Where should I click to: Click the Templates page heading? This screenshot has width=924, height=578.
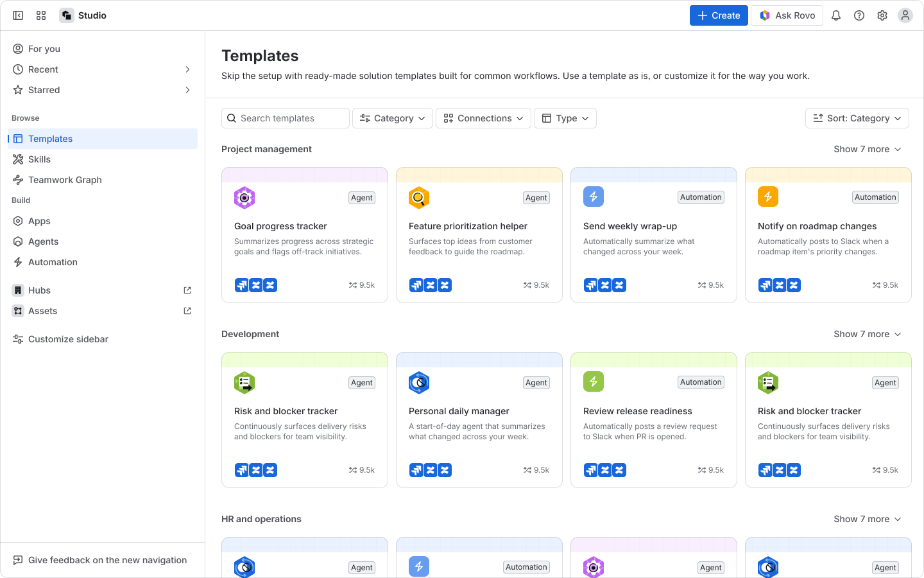260,56
